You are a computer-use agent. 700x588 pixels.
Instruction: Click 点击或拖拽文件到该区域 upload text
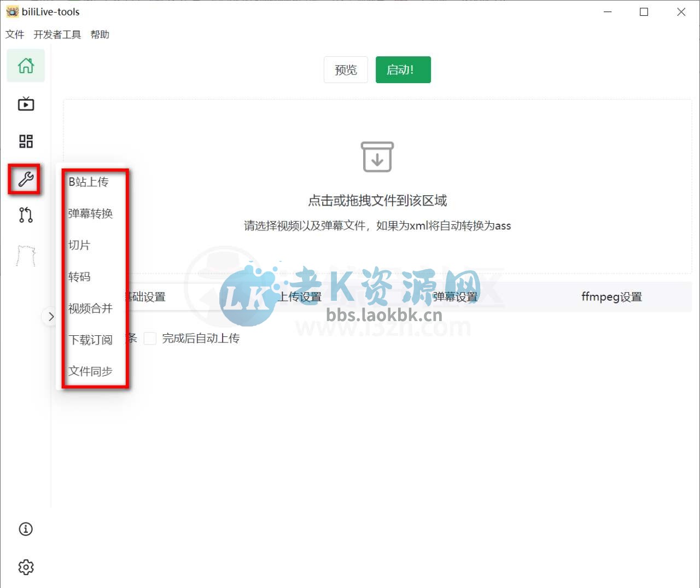(x=377, y=201)
